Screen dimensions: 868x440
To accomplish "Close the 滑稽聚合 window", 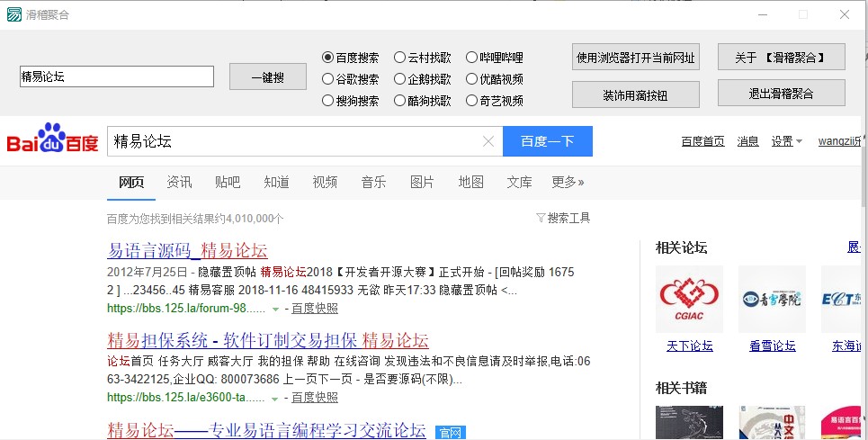I will tap(845, 15).
